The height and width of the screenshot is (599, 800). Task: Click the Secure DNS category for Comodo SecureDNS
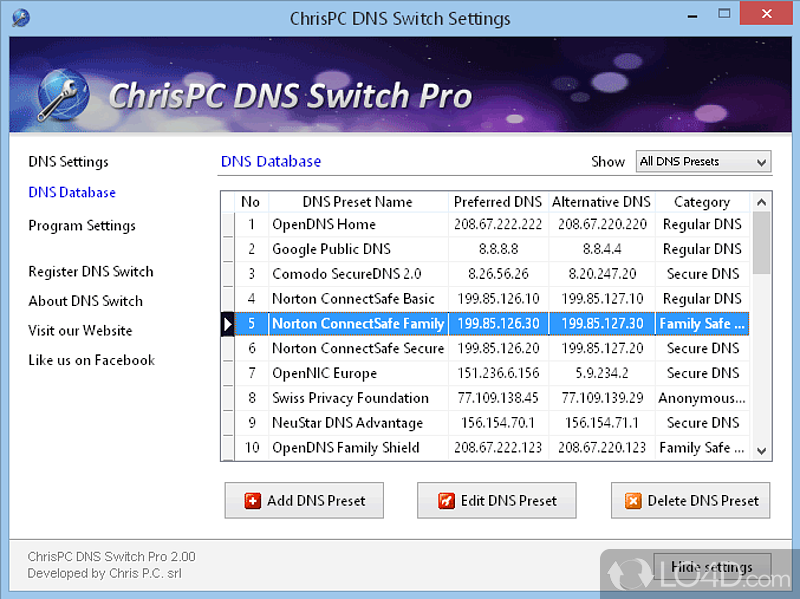[702, 274]
